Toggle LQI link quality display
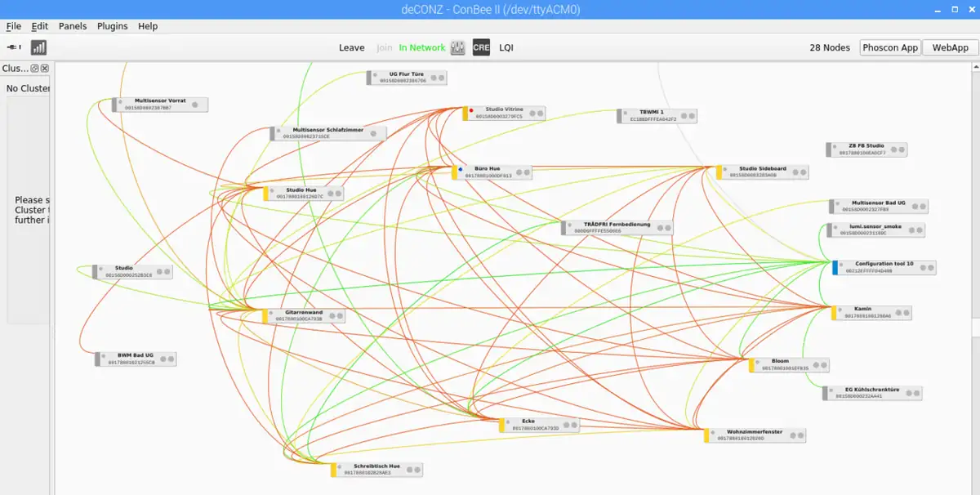This screenshot has height=495, width=980. point(506,48)
